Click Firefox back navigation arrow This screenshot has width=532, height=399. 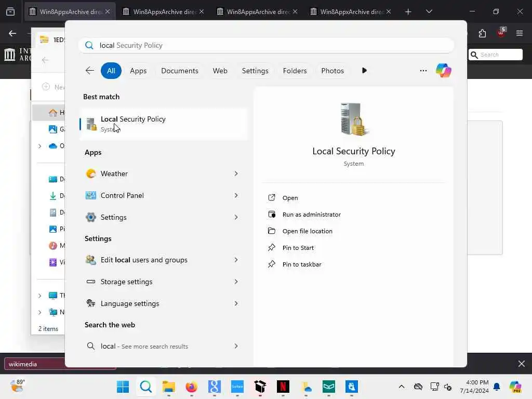[x=12, y=33]
